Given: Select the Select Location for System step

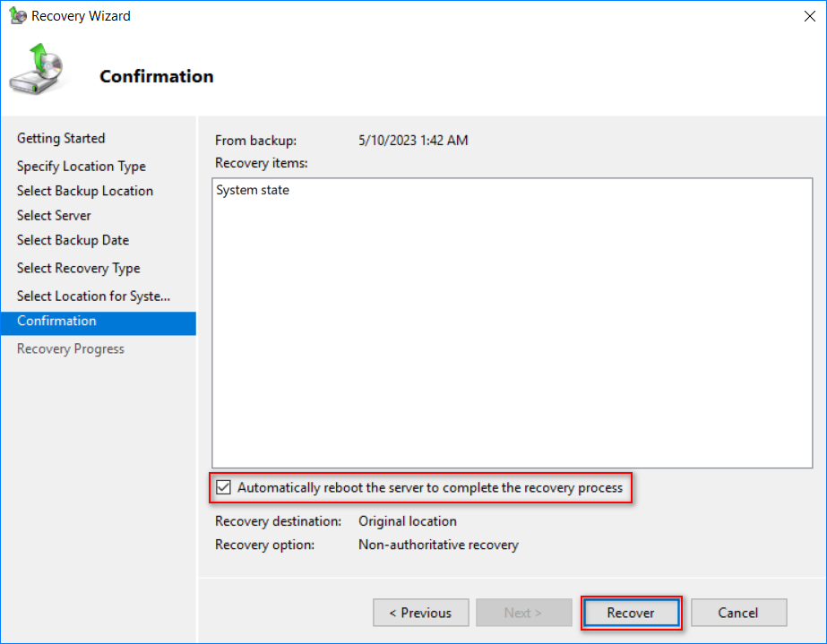Looking at the screenshot, I should pos(93,296).
